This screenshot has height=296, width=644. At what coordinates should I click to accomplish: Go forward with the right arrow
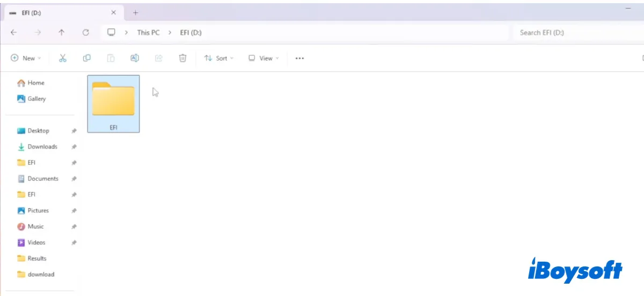pos(38,33)
